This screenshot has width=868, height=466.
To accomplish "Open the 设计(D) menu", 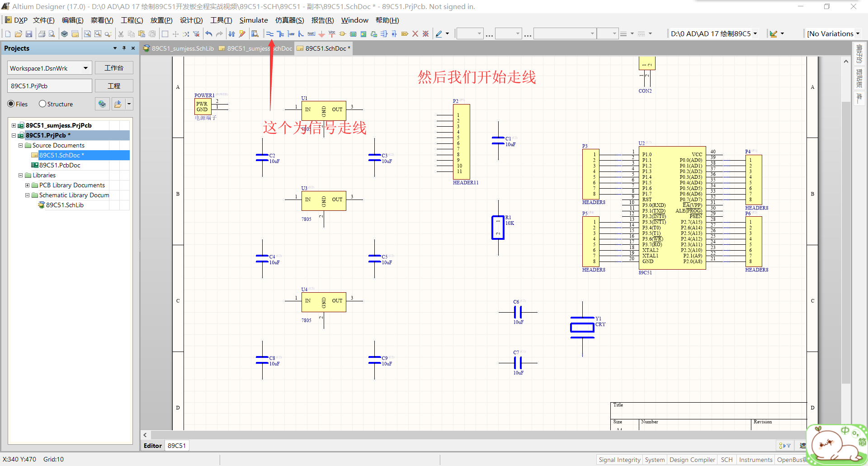I will [x=191, y=20].
